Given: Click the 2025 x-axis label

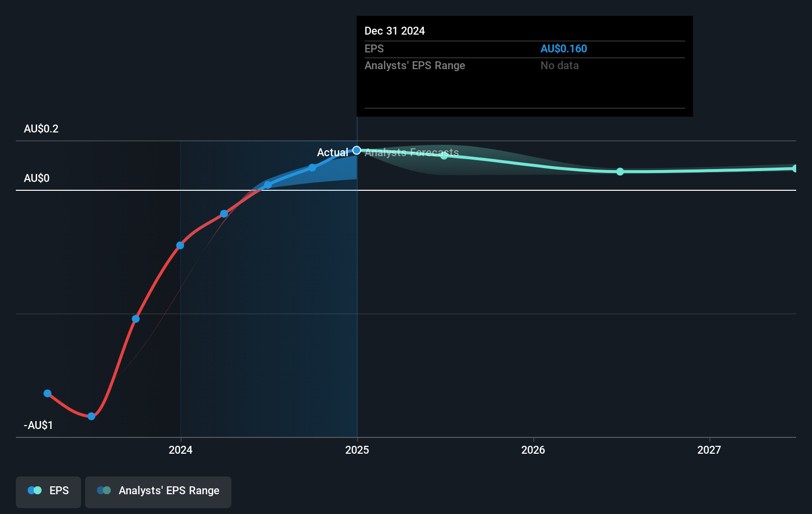Looking at the screenshot, I should (357, 450).
